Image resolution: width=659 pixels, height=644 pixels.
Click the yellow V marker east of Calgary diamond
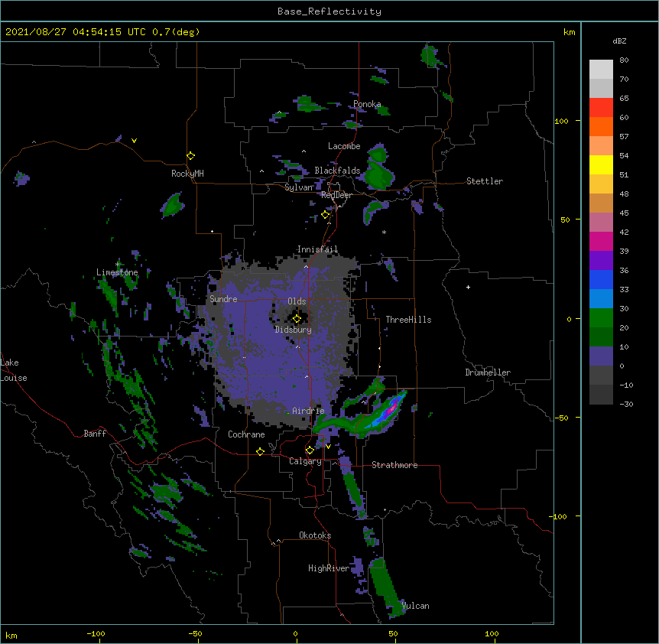328,447
